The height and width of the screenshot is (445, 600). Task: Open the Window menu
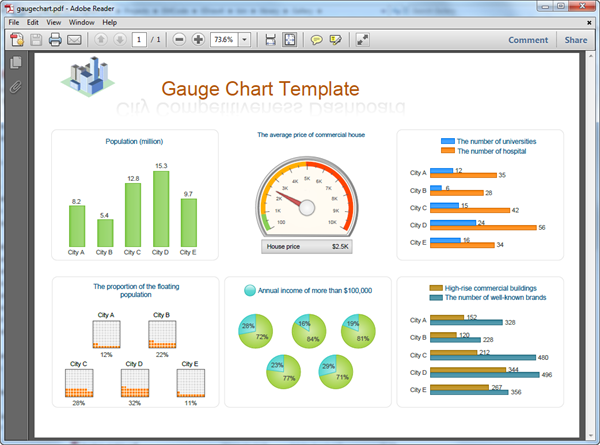point(82,23)
